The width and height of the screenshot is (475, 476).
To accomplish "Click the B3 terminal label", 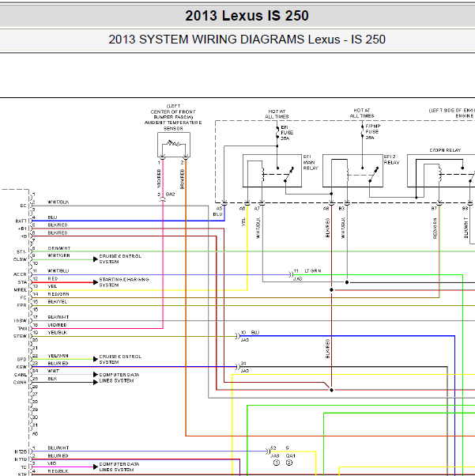I will (341, 209).
